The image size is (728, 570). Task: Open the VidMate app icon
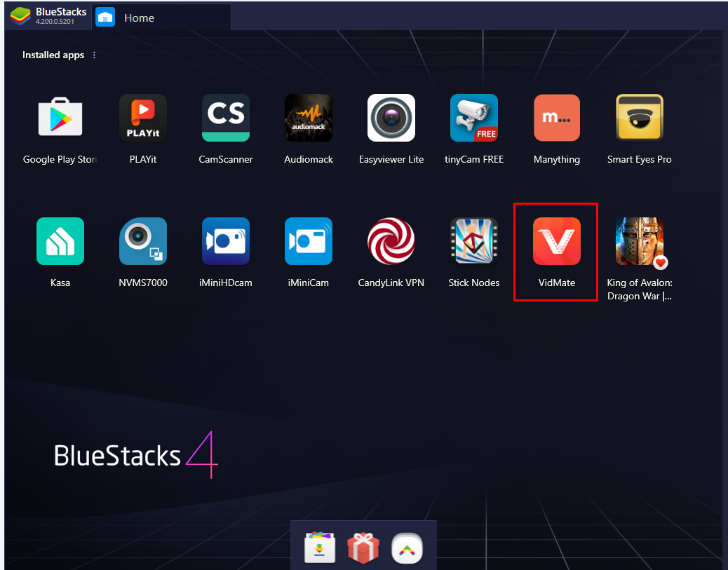557,241
